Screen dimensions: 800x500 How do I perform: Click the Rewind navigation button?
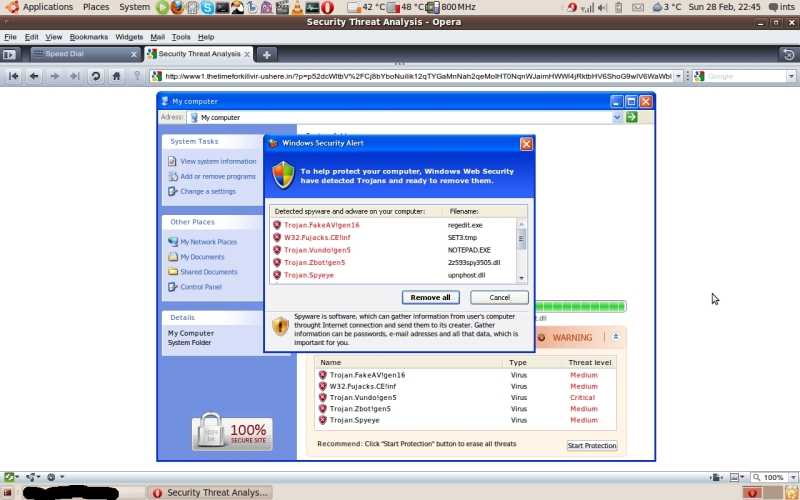14,76
